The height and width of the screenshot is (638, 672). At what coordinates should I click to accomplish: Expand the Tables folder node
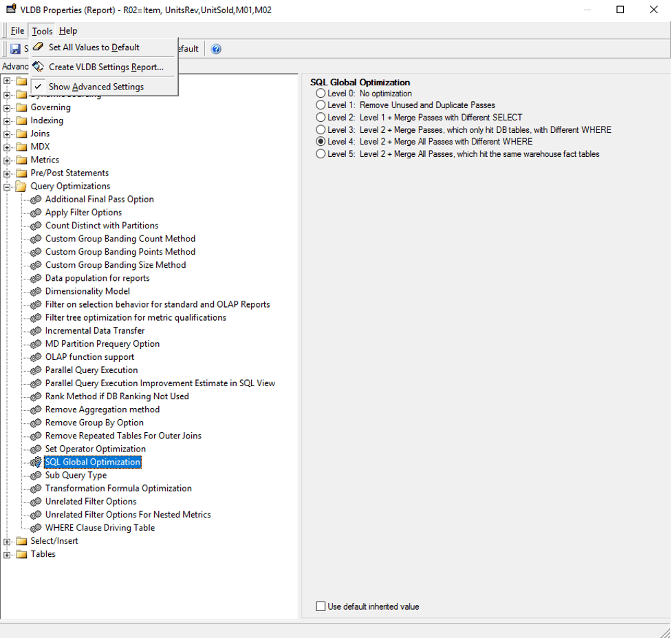[8, 555]
